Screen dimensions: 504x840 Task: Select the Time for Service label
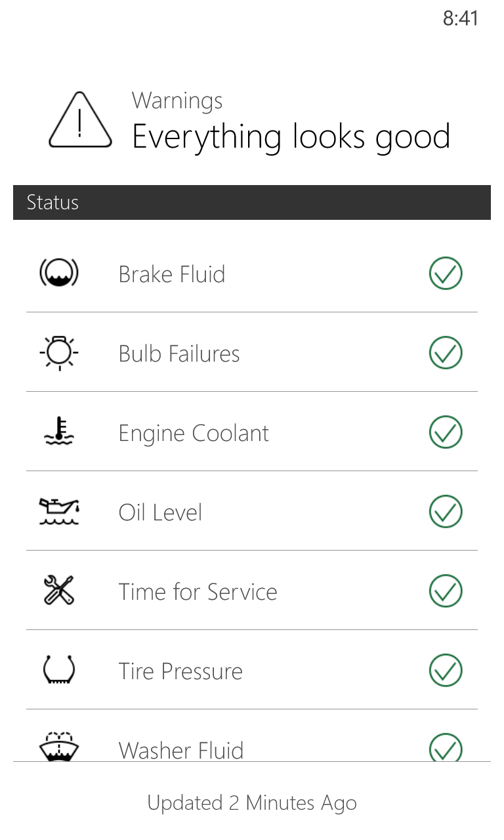tap(198, 592)
